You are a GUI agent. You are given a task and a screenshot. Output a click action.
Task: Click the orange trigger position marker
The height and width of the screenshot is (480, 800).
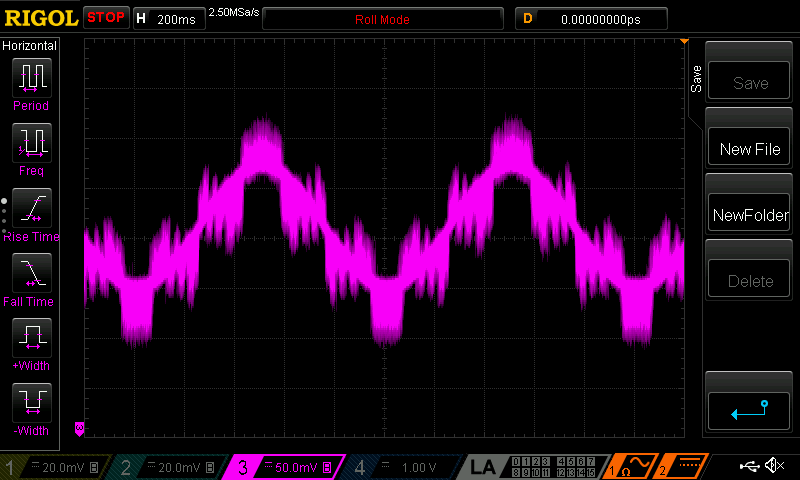point(684,41)
